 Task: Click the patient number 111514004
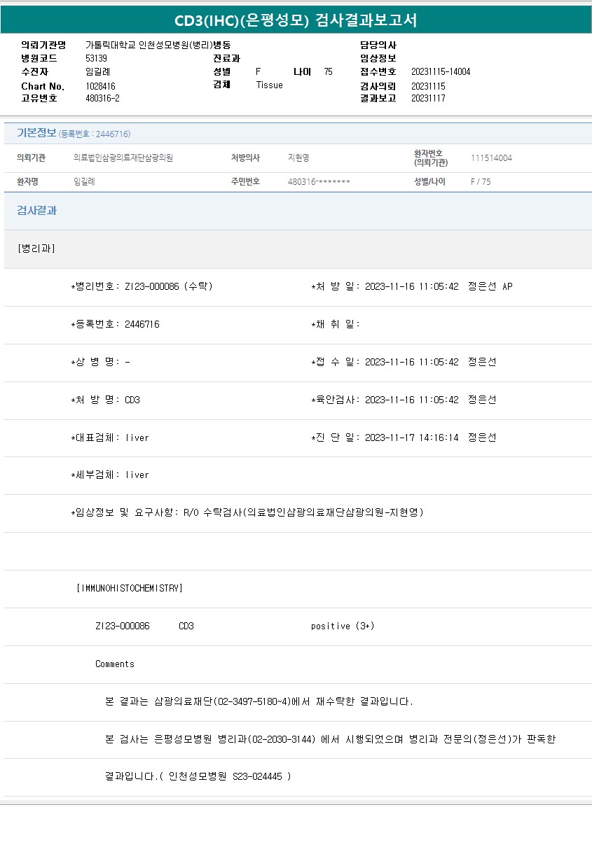(x=491, y=158)
